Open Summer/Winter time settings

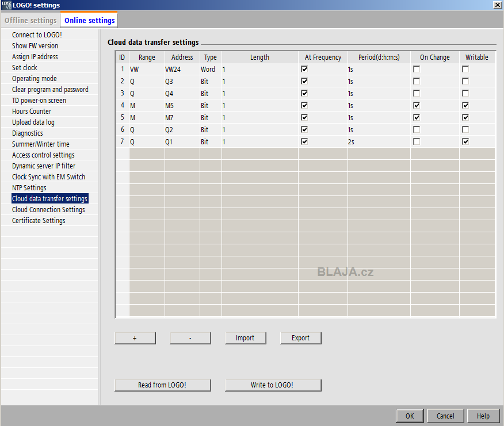[40, 144]
